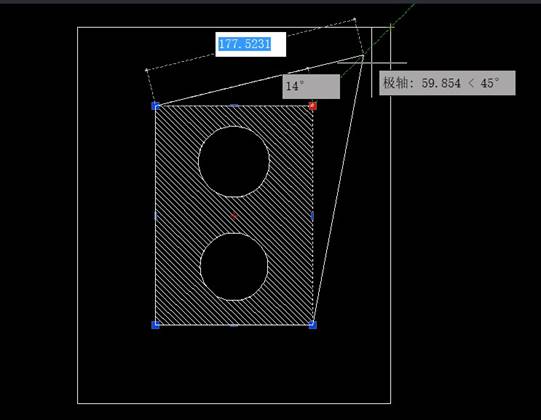The height and width of the screenshot is (420, 541).
Task: Click the crosshair cursor intersection point
Action: tap(372, 63)
